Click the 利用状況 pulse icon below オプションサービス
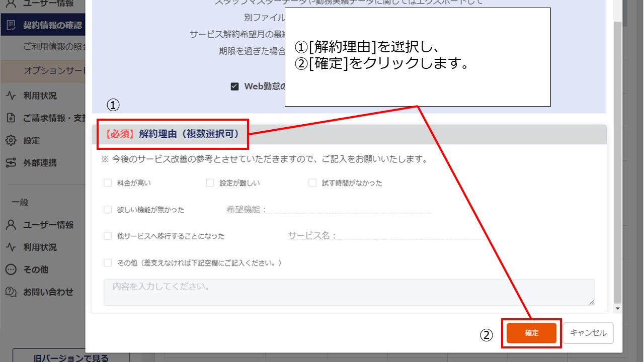Viewport: 644px width, 362px height. tap(11, 96)
